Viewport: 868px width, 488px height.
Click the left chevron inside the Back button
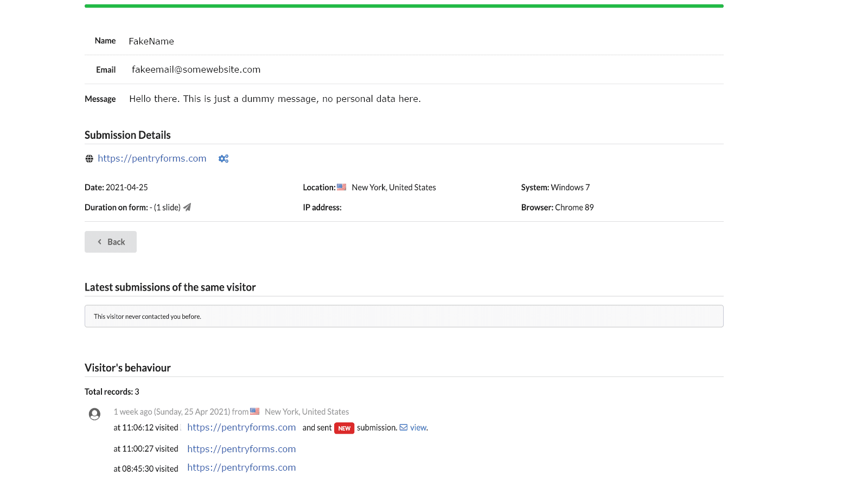(x=99, y=242)
